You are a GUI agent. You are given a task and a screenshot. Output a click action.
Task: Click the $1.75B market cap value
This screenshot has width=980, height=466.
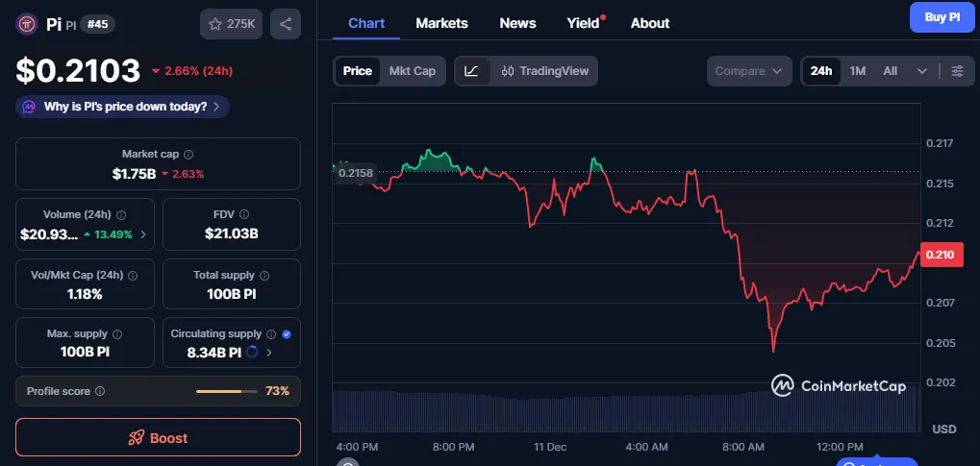(x=134, y=174)
